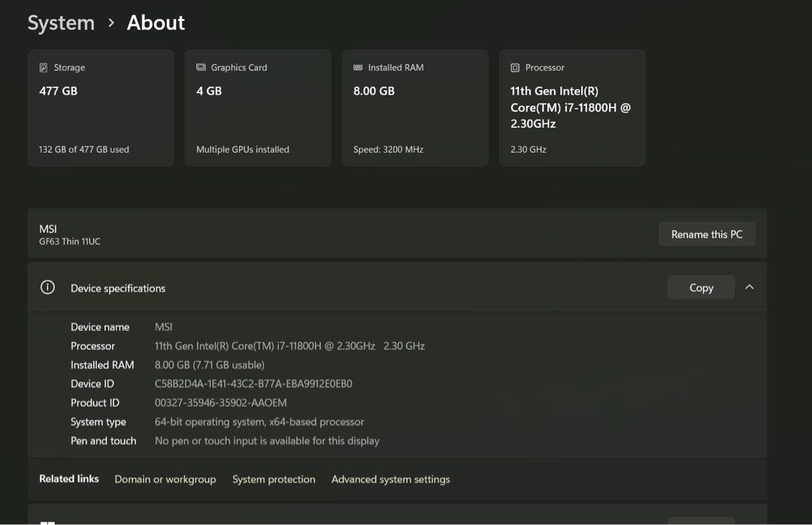This screenshot has width=812, height=525.
Task: Rename this PC
Action: [x=707, y=234]
